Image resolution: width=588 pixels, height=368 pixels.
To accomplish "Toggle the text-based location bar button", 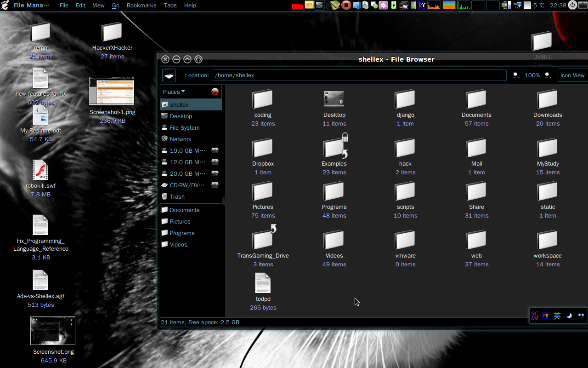I will point(169,75).
